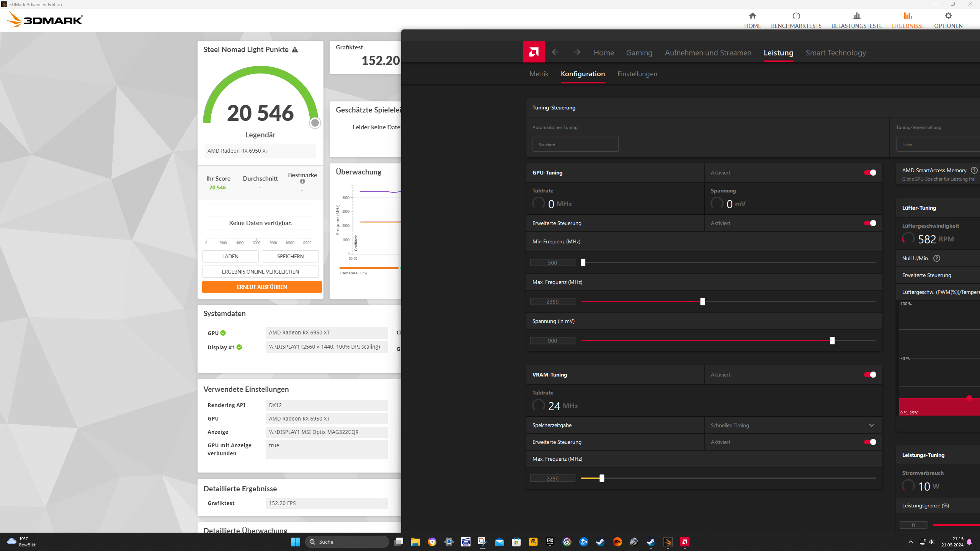This screenshot has width=980, height=551.
Task: Disable the GPU-Tuning toggle
Action: tap(870, 173)
